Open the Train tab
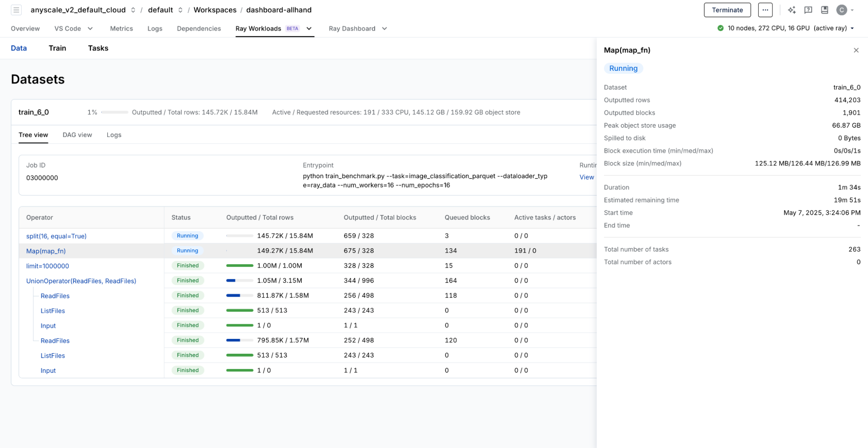This screenshot has width=868, height=448. tap(57, 48)
